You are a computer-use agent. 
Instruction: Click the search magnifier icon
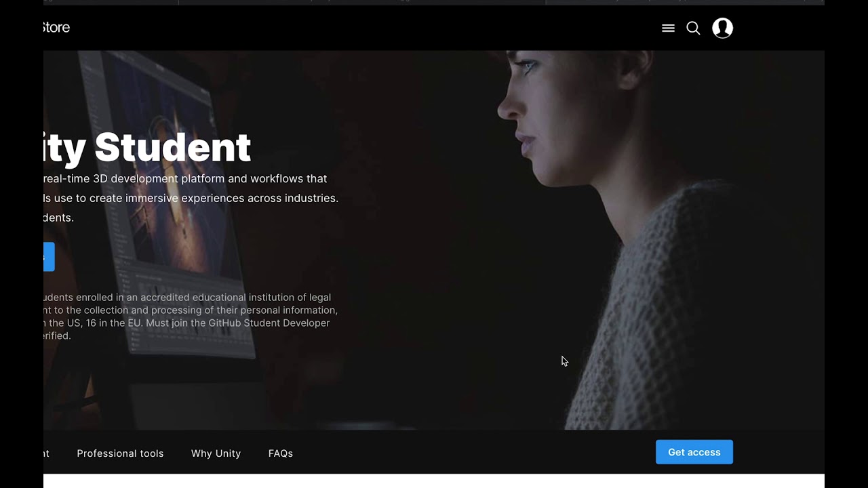tap(693, 28)
